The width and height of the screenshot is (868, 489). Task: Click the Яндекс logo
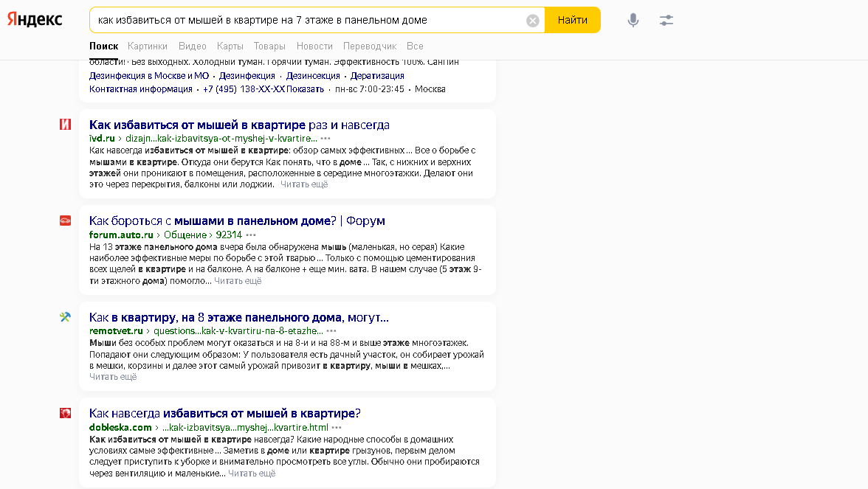coord(35,19)
